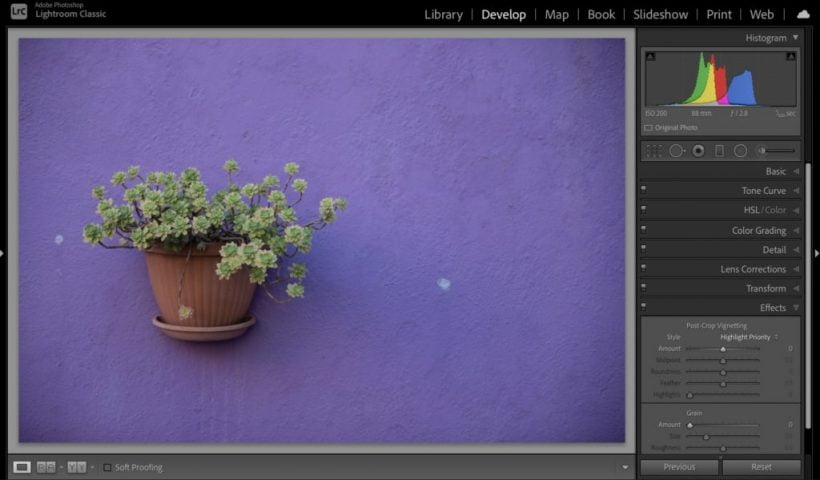
Task: Choose the Graduated Filter tool
Action: point(719,151)
